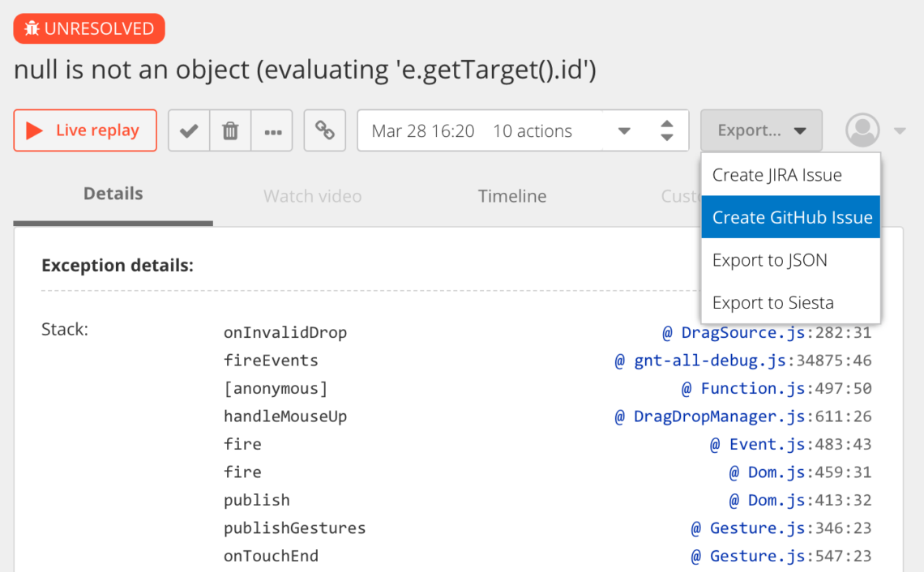
Task: Click the checkmark resolve icon
Action: pyautogui.click(x=189, y=130)
